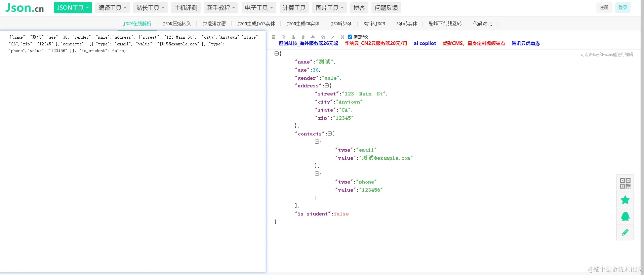Open the JSON工具 dropdown menu
The width and height of the screenshot is (644, 275).
coord(73,8)
